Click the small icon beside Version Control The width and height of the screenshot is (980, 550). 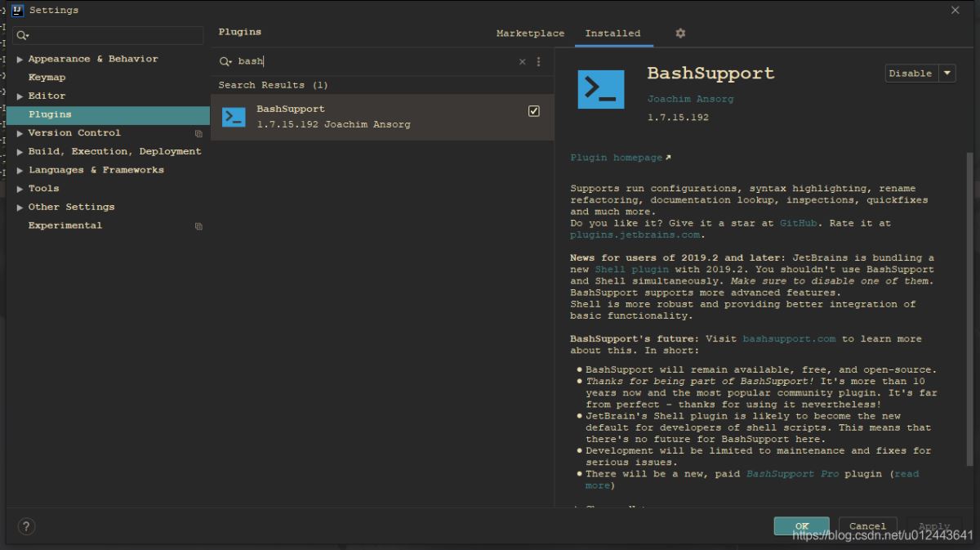click(x=198, y=133)
